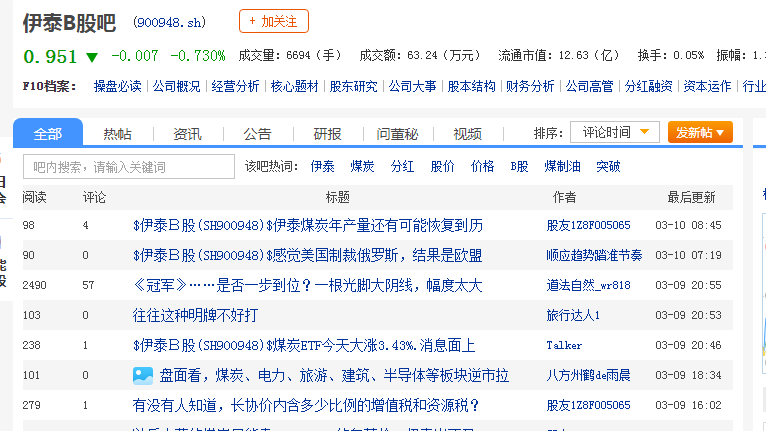Click hot word 伊泰
The height and width of the screenshot is (431, 766).
[x=322, y=167]
